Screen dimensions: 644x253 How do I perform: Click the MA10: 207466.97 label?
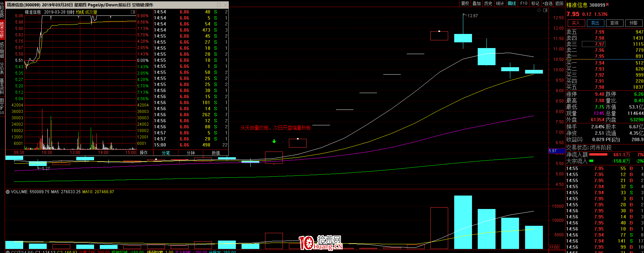click(98, 192)
